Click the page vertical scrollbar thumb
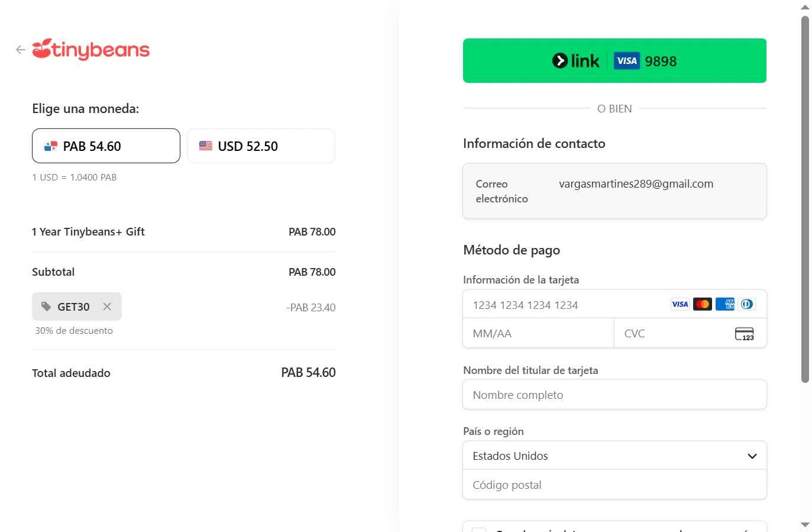 [x=805, y=199]
